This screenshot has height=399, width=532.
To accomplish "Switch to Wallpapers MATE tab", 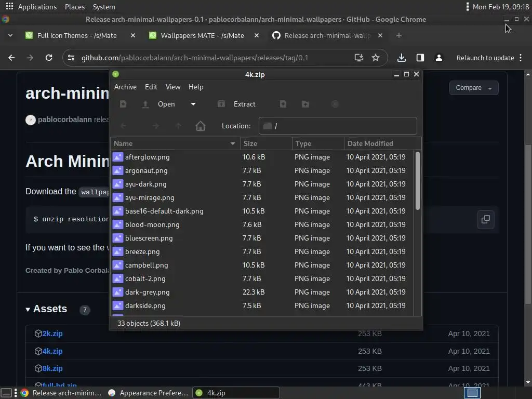I will 202,35.
